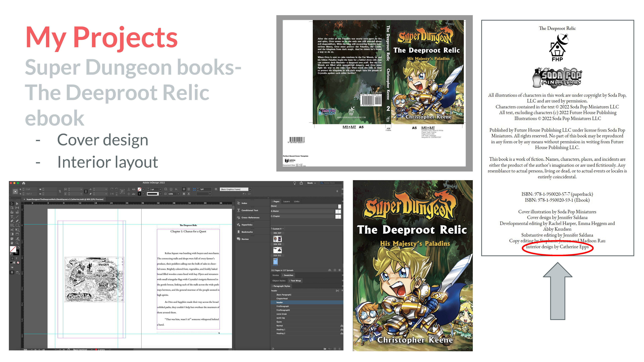The image size is (644, 362).
Task: Click the lightbulb Discover icon
Action: coord(294,183)
